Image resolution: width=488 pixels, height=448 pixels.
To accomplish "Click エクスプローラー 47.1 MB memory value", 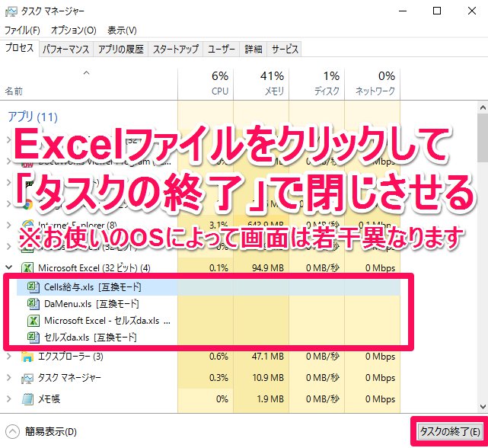I will click(268, 356).
